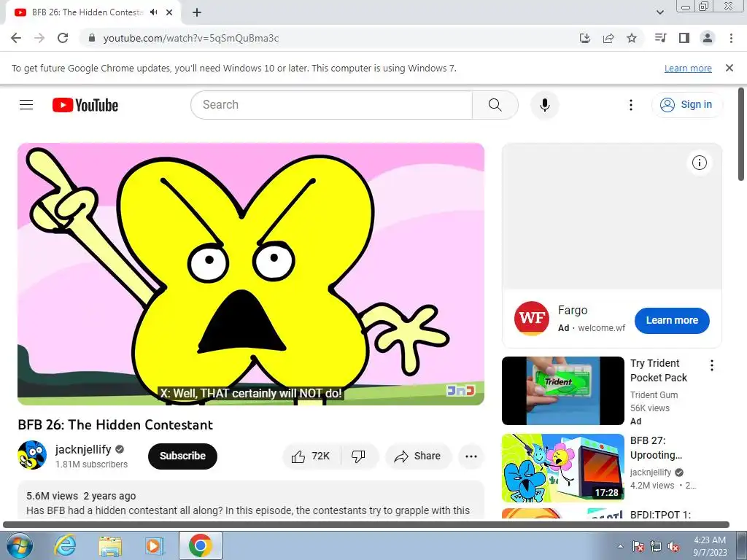Expand the tab search chevron
Viewport: 747px width, 560px height.
click(659, 12)
